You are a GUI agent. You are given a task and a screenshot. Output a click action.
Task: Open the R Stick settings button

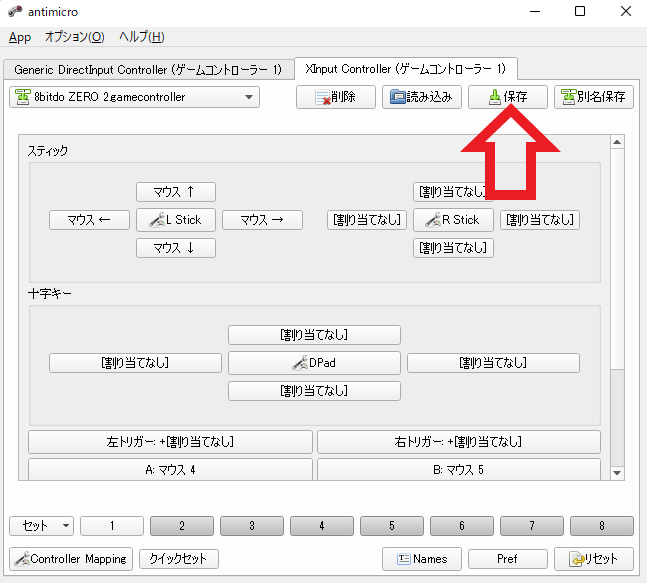tap(453, 220)
